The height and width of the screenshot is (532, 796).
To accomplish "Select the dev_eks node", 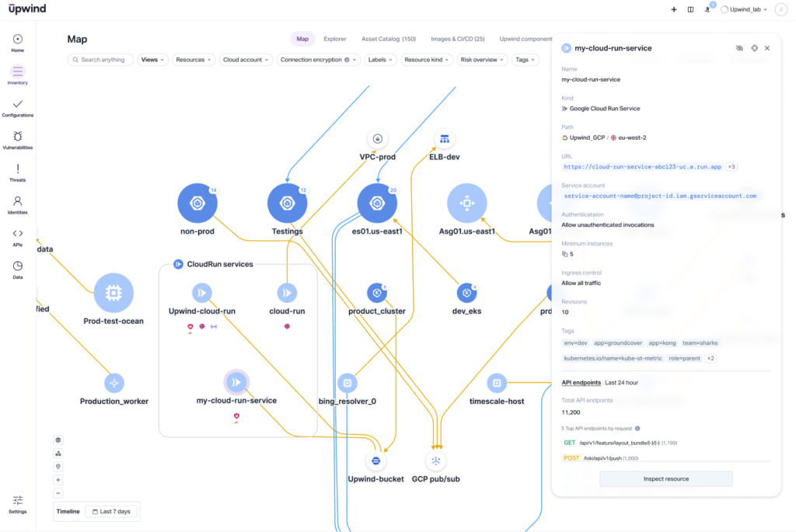I will pos(466,293).
